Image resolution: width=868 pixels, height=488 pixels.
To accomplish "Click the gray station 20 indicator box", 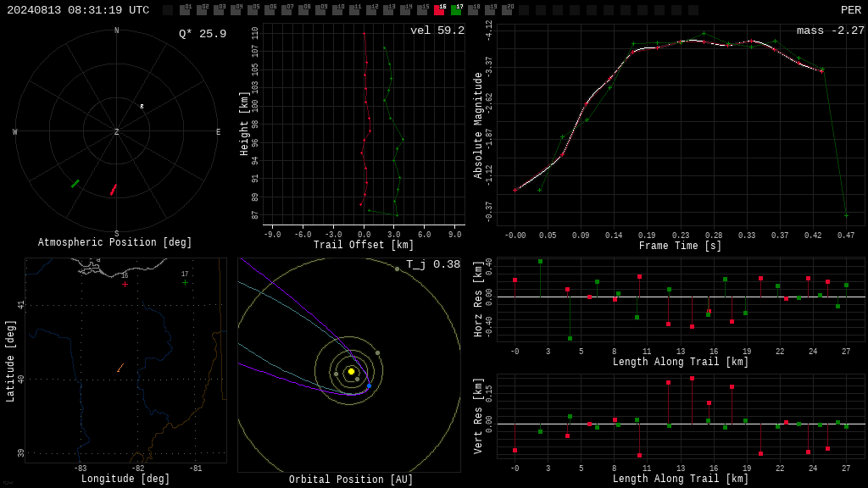I will (507, 10).
